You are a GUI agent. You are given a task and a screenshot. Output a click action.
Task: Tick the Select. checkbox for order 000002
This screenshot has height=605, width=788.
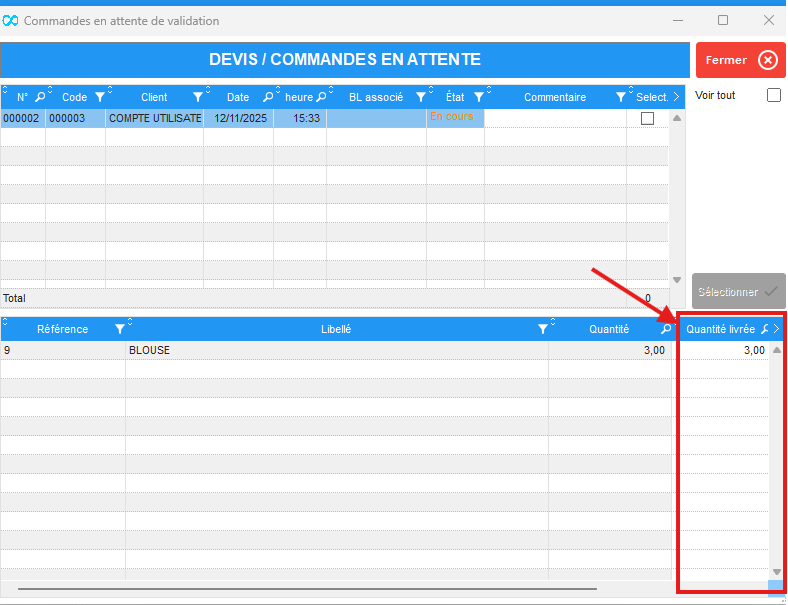coord(647,118)
